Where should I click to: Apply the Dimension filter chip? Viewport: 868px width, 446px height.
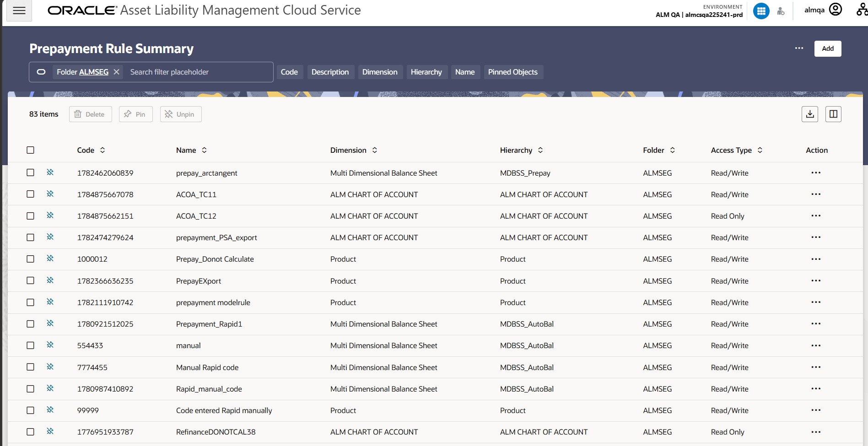380,72
